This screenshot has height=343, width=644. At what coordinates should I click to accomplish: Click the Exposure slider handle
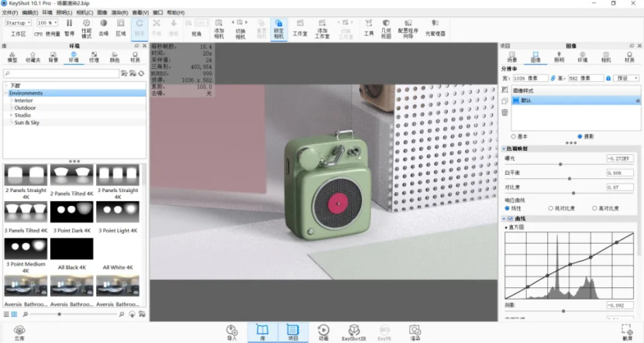click(x=560, y=164)
